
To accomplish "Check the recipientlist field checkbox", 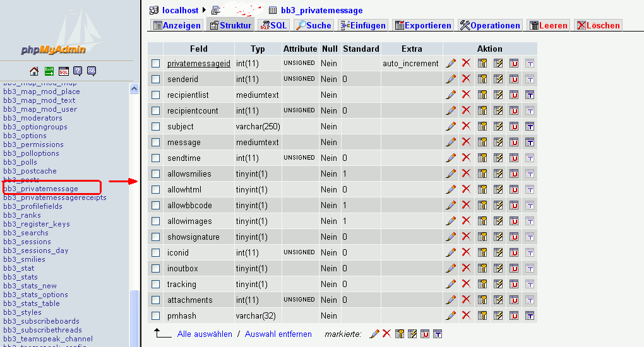I will [x=155, y=95].
